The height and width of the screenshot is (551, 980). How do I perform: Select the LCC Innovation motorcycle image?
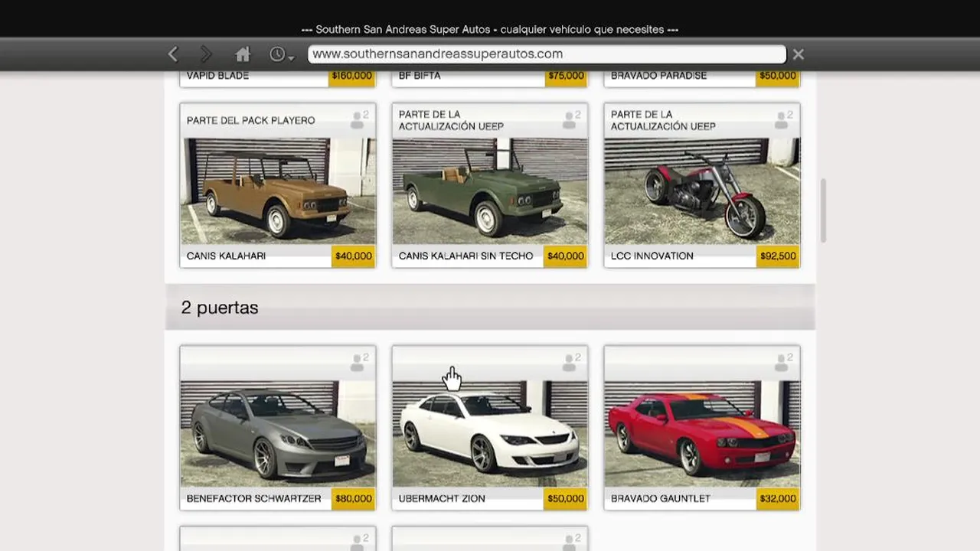[702, 191]
